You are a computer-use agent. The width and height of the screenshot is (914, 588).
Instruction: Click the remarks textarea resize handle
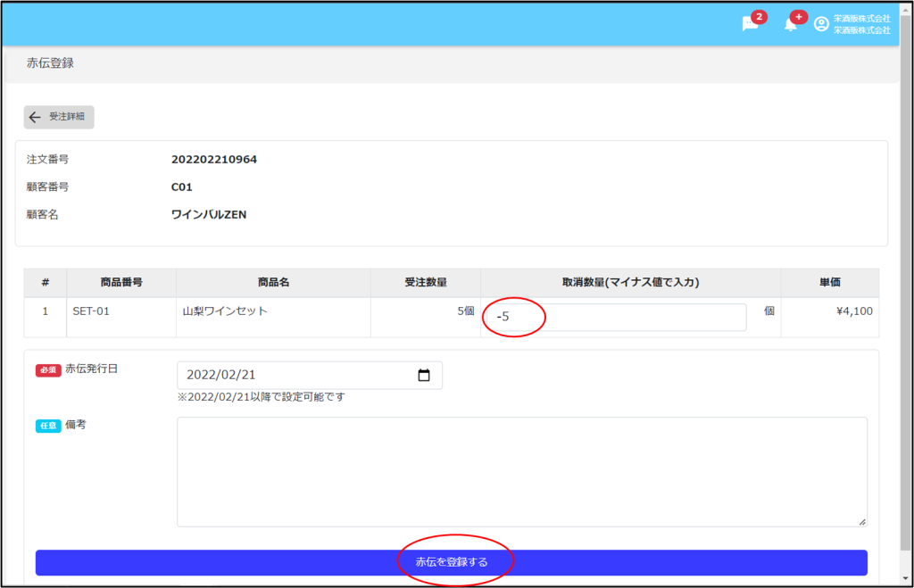(x=862, y=522)
